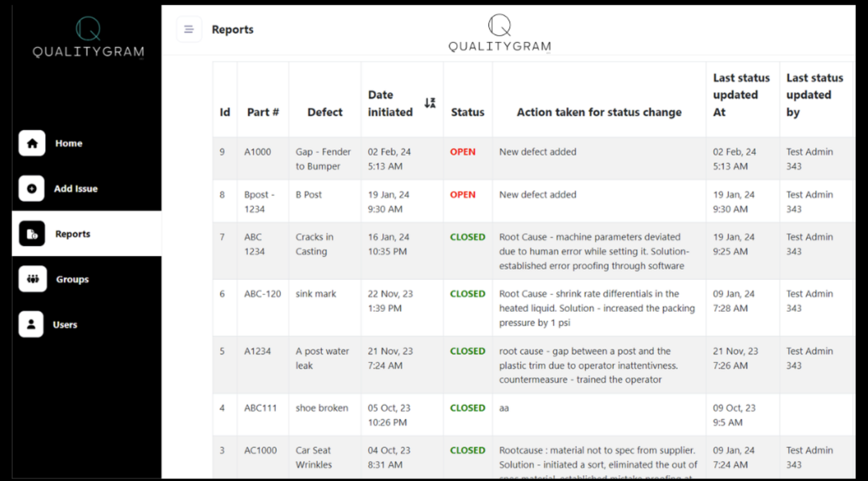
Task: Click the Qualitygram logo in the header
Action: click(498, 32)
